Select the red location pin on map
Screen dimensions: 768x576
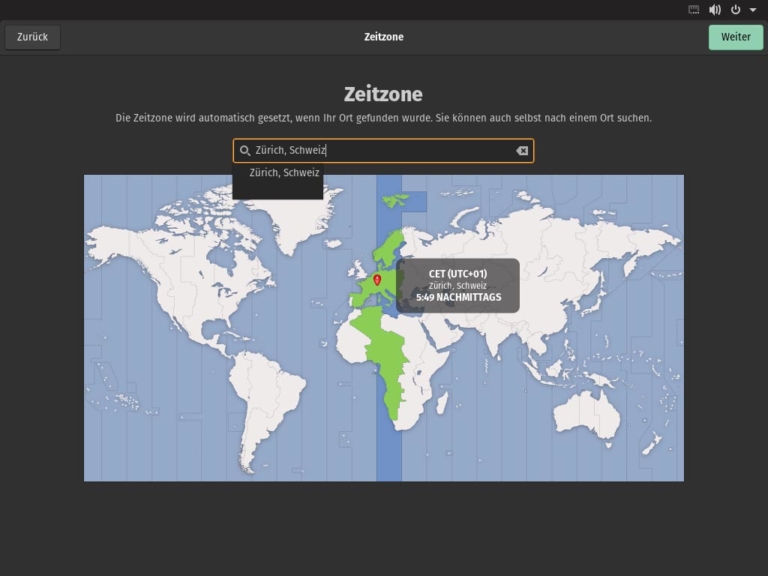pyautogui.click(x=377, y=280)
